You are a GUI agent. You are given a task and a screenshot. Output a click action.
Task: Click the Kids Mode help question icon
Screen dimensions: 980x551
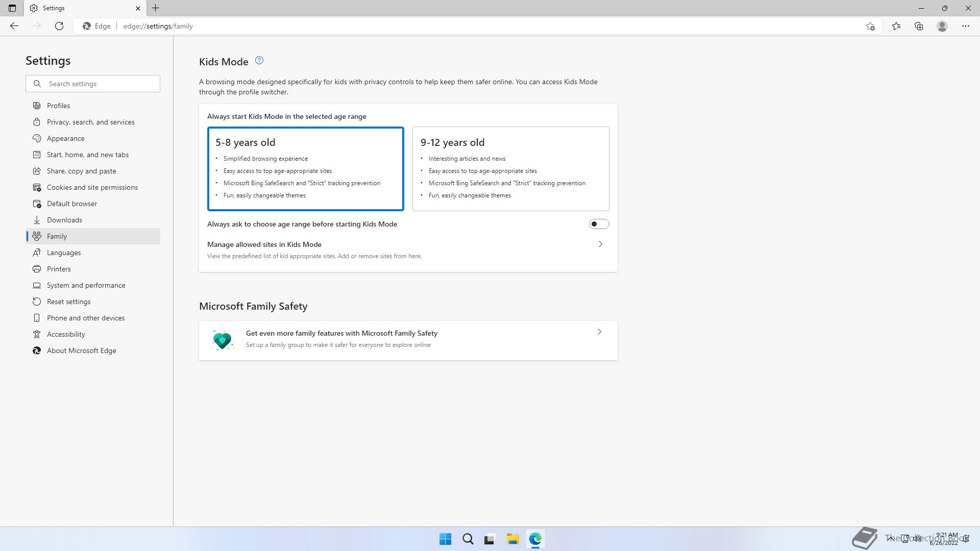tap(259, 61)
